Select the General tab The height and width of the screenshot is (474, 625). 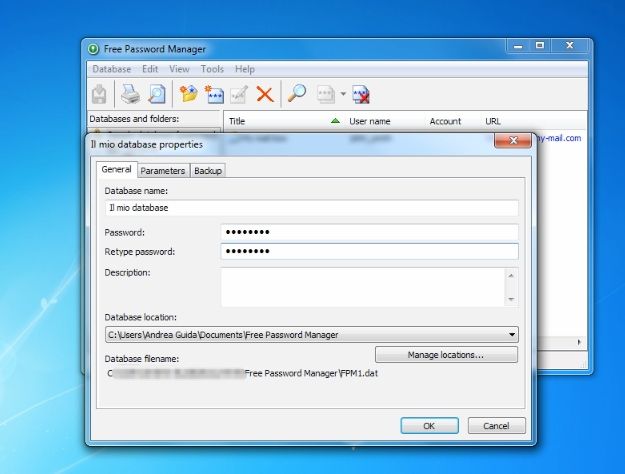(116, 169)
